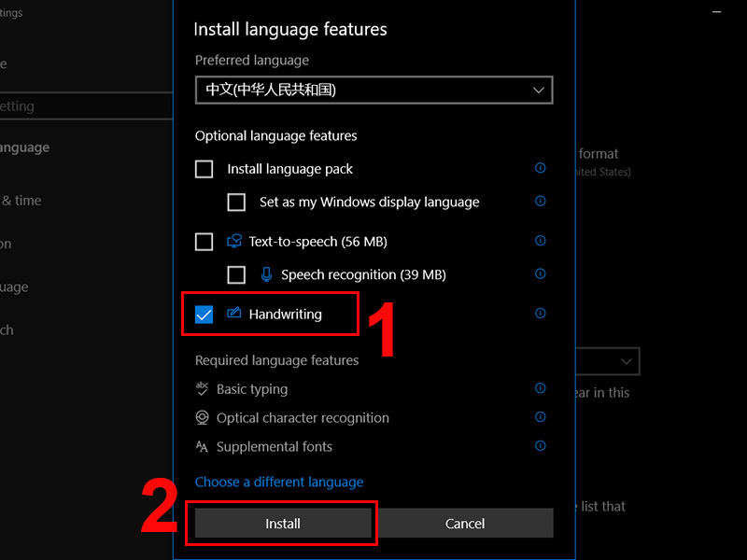747x560 pixels.
Task: Enable Speech recognition checkbox
Action: tap(236, 275)
